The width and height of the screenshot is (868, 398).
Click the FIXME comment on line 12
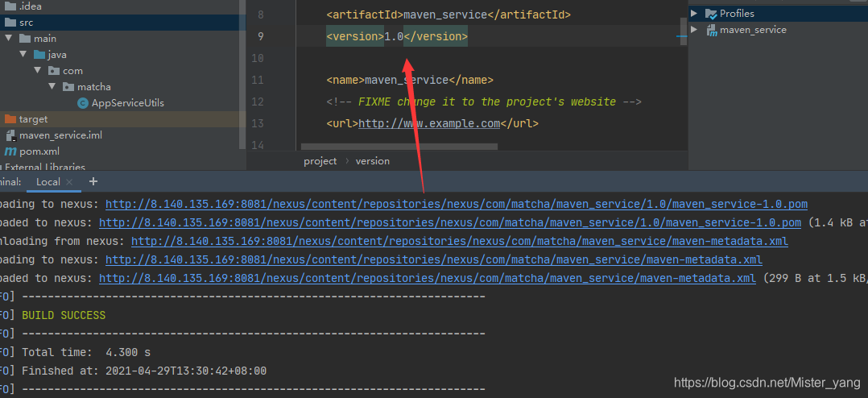pyautogui.click(x=484, y=102)
